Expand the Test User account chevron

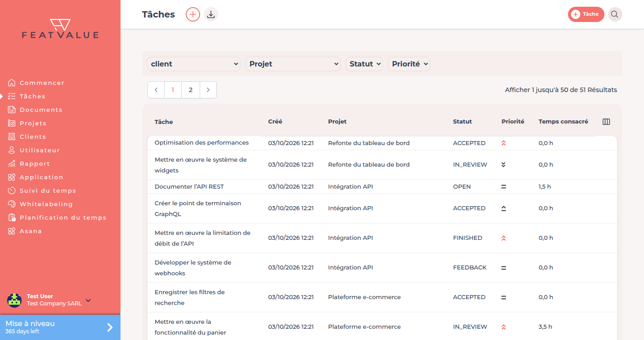point(88,300)
